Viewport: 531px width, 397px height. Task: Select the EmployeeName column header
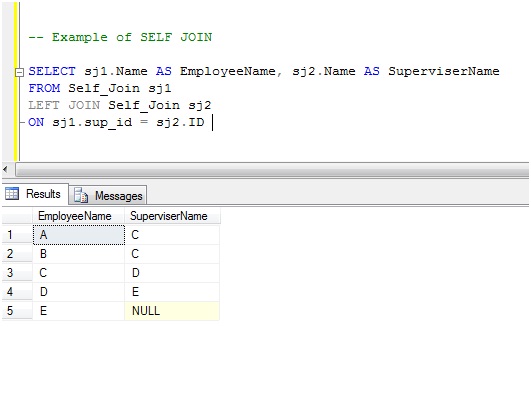(79, 216)
